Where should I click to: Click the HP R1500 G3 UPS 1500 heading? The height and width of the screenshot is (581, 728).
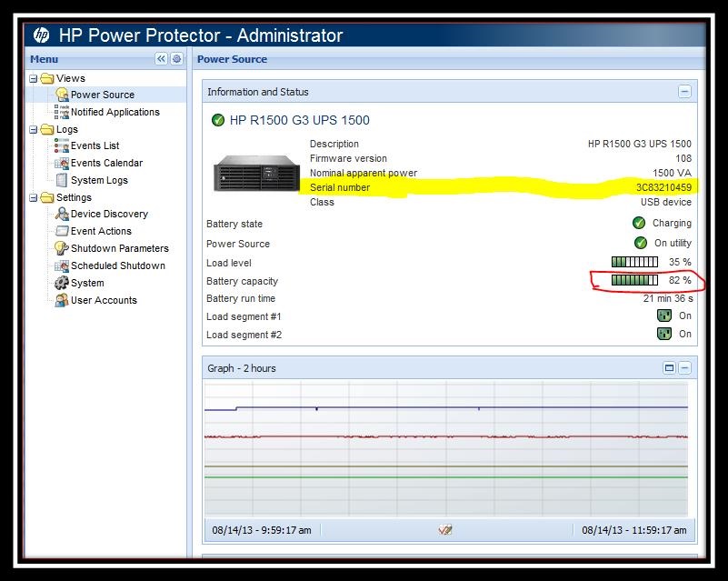point(299,120)
